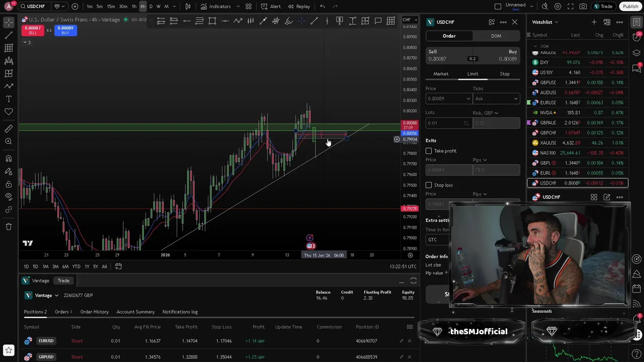Screen dimensions: 644x362
Task: Maximize the account manager panel
Action: [413, 281]
